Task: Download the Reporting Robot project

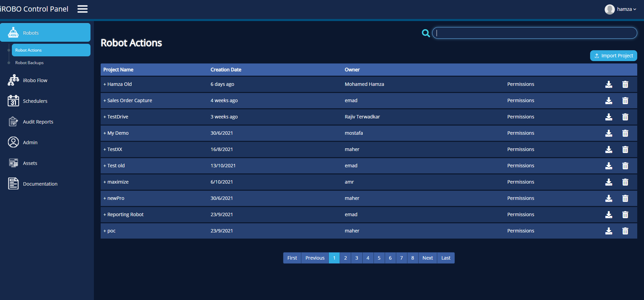Action: pos(609,215)
